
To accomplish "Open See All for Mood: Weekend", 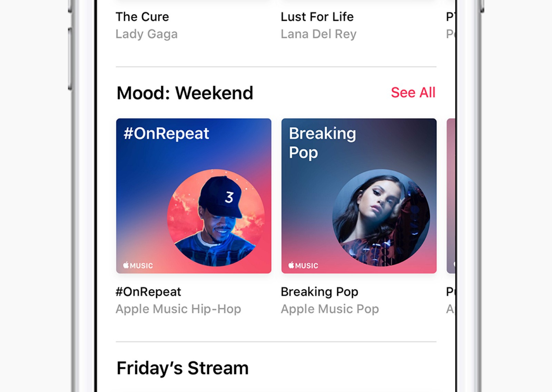I will 413,93.
